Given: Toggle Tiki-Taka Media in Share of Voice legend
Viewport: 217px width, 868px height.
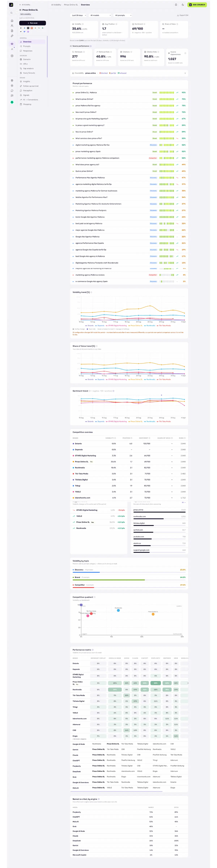Looking at the screenshot, I should tap(164, 379).
